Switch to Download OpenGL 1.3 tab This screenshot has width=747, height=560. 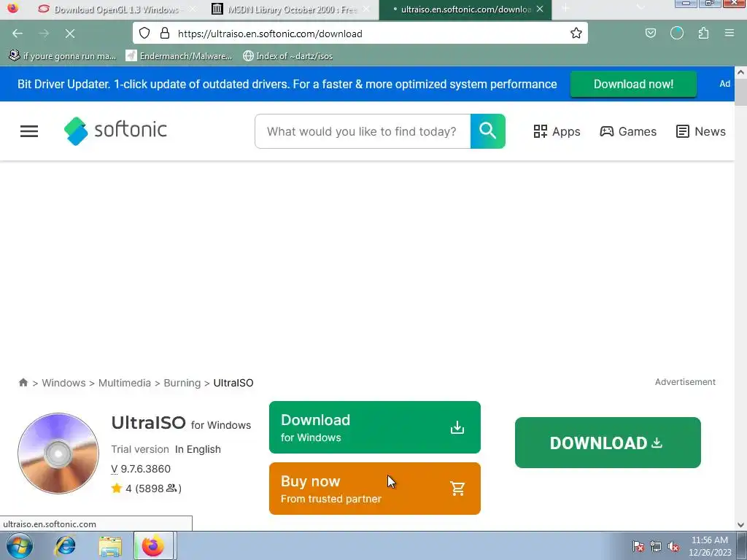(x=117, y=9)
